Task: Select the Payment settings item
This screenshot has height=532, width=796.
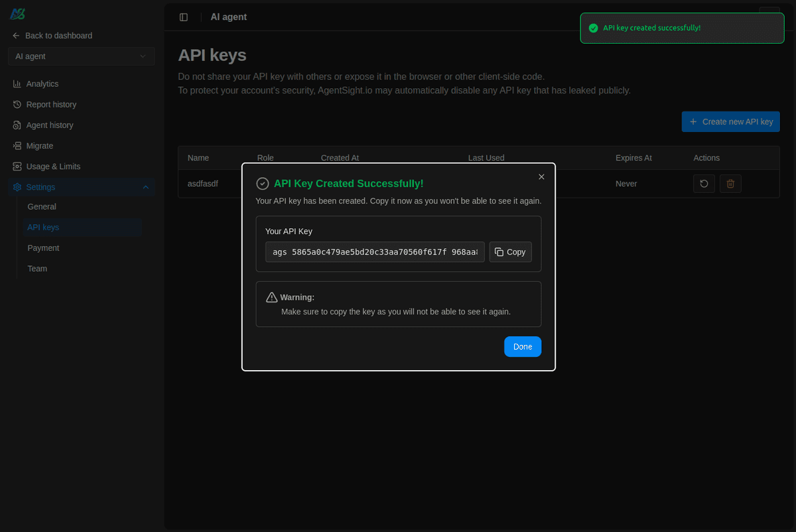Action: [43, 248]
